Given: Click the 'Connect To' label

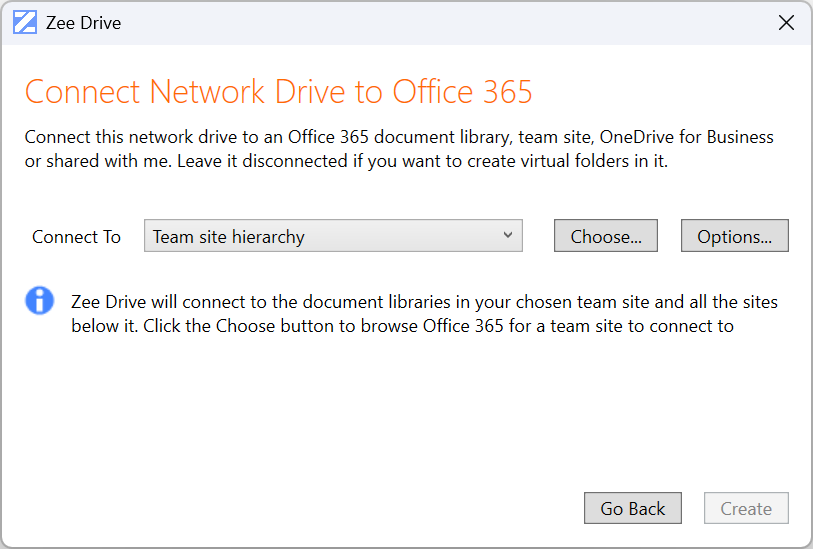Looking at the screenshot, I should click(76, 237).
